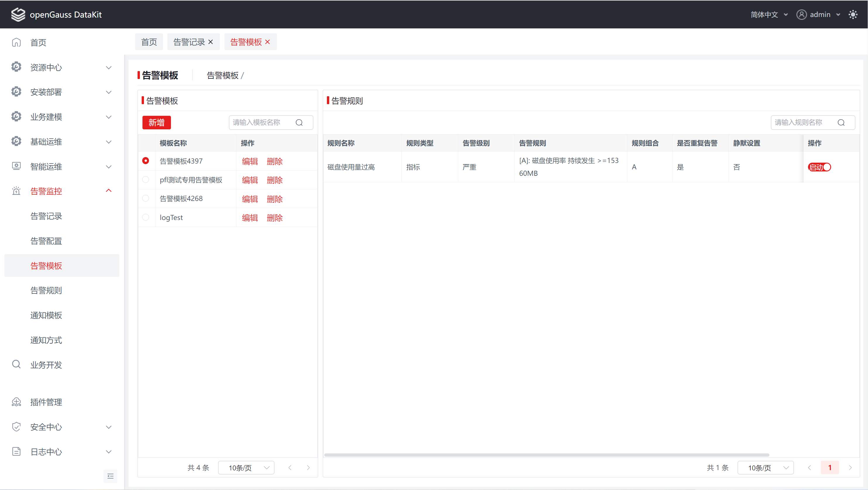Click the admin user avatar icon
This screenshot has width=868, height=490.
click(801, 15)
